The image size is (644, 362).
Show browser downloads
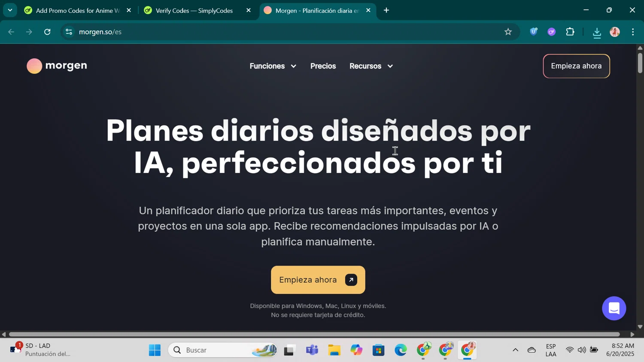[597, 33]
